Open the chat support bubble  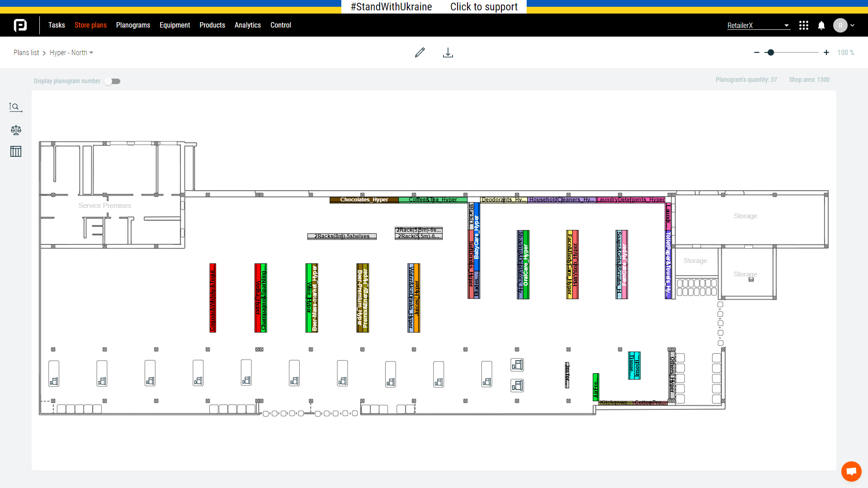click(851, 471)
